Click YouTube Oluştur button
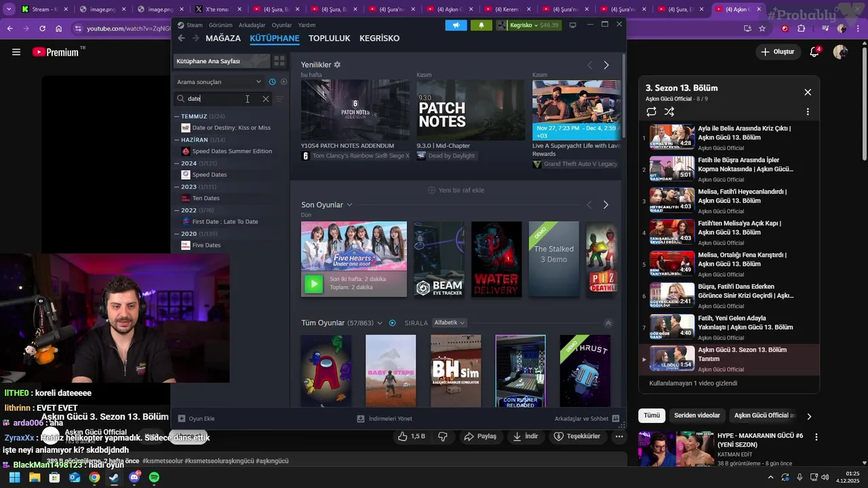Image resolution: width=868 pixels, height=488 pixels. pos(778,52)
